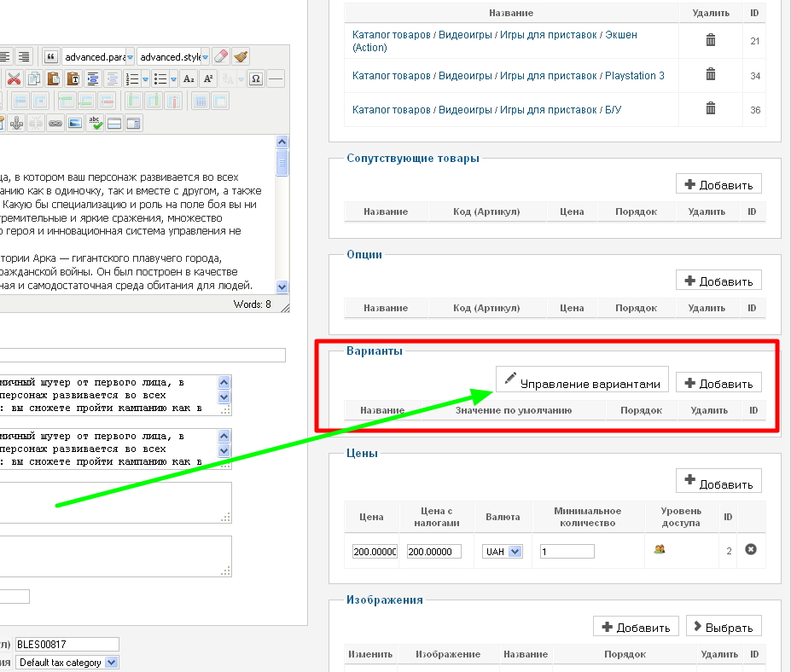Insert a blockquote with the quote icon
The height and width of the screenshot is (672, 791).
pos(51,57)
